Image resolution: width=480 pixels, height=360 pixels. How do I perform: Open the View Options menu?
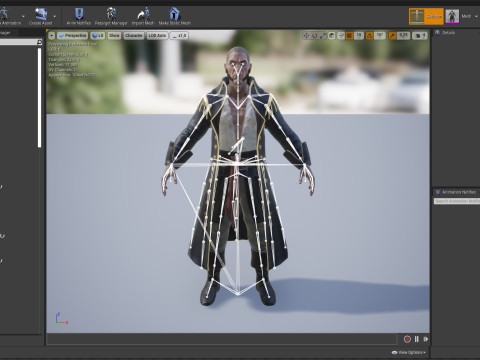point(409,352)
